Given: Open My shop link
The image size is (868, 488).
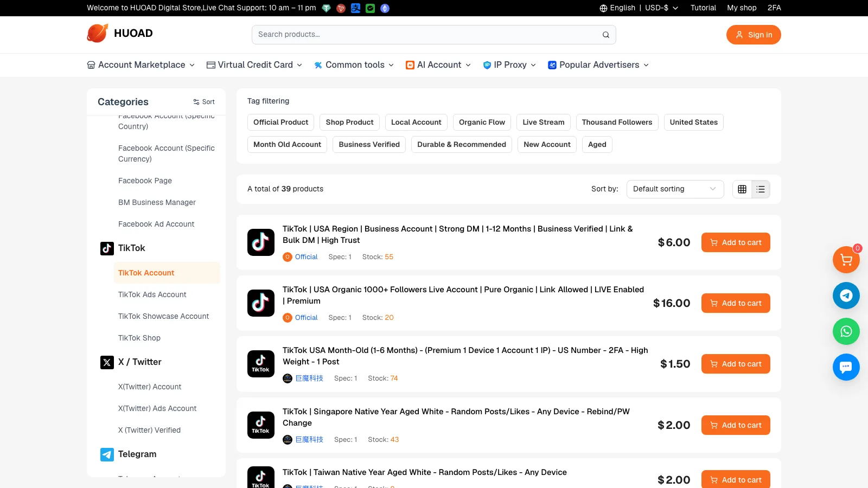Looking at the screenshot, I should tap(742, 8).
